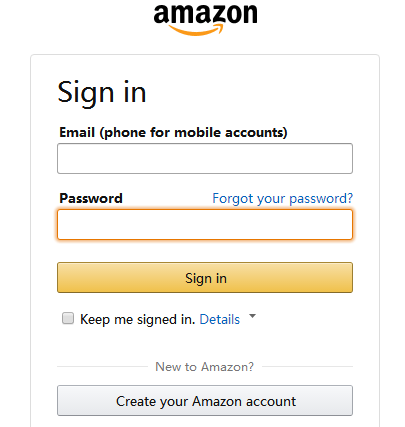Click the New to Amazon? divider text

click(205, 367)
